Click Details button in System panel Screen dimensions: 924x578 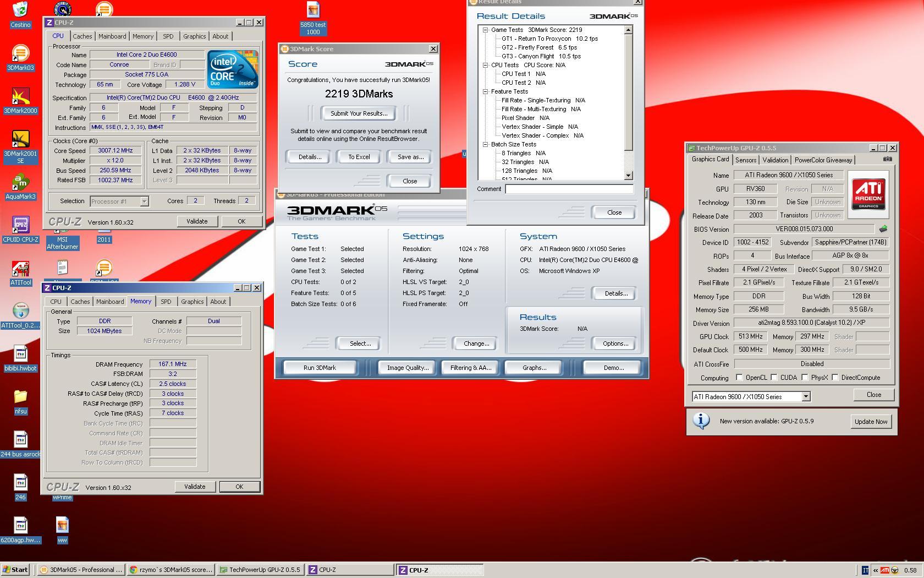pyautogui.click(x=615, y=293)
